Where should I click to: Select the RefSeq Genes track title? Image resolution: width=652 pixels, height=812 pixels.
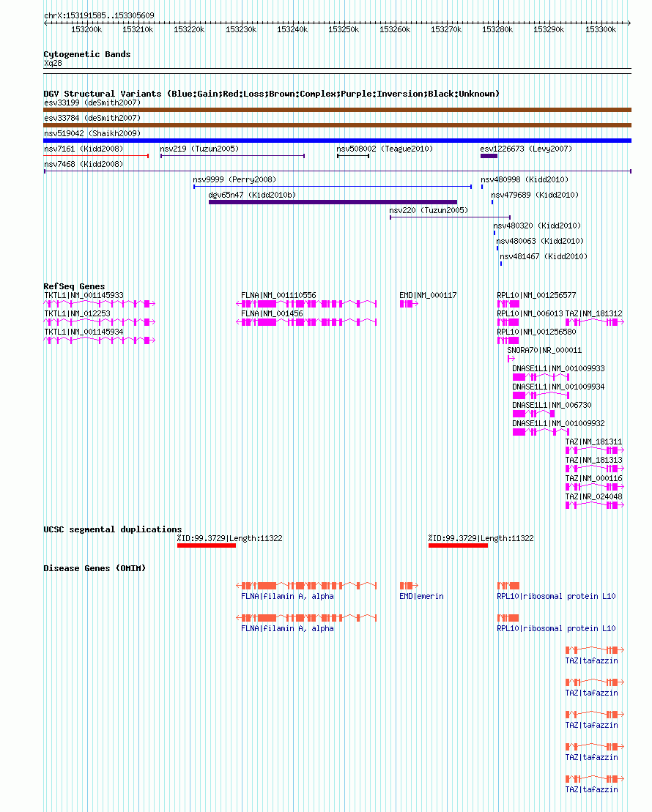coord(74,286)
